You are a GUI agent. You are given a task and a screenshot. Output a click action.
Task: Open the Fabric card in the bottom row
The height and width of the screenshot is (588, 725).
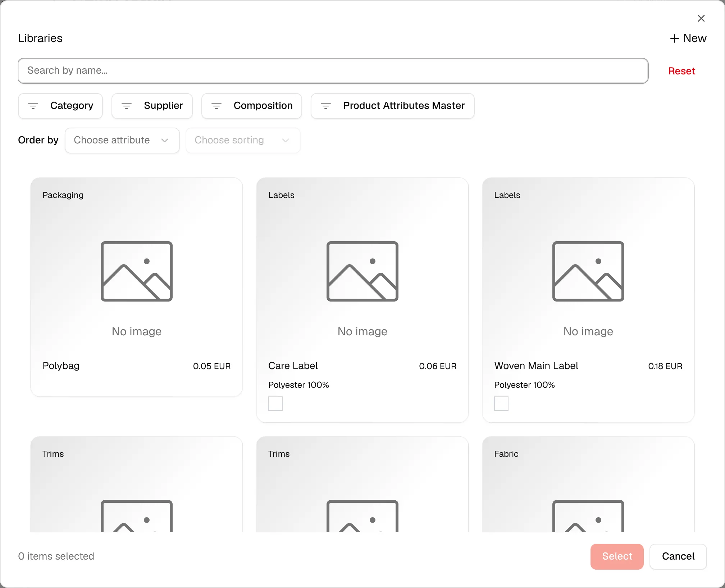[588, 484]
